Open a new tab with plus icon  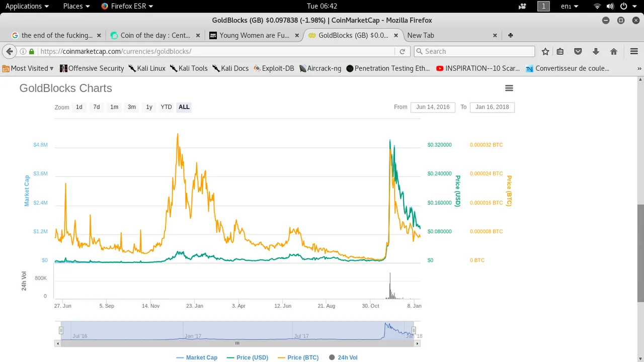pos(511,35)
